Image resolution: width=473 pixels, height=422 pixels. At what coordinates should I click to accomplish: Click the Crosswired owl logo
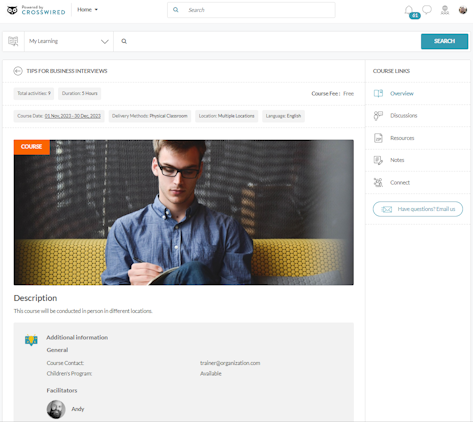pyautogui.click(x=12, y=10)
